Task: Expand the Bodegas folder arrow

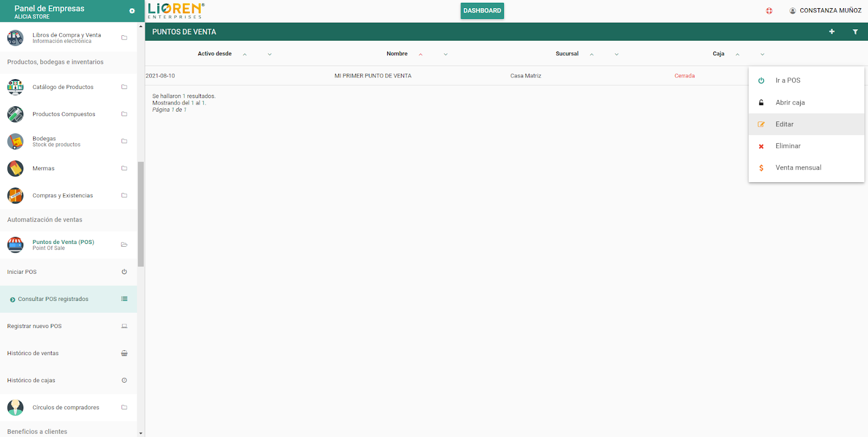Action: [124, 141]
